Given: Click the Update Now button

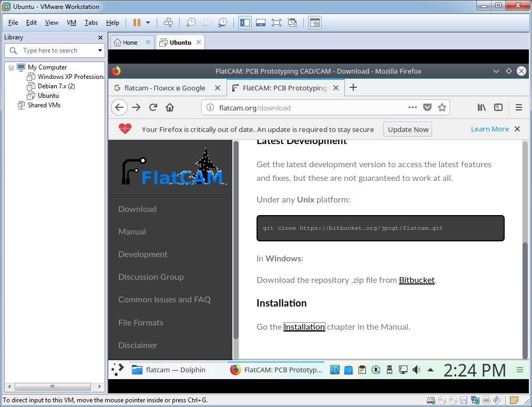Looking at the screenshot, I should pyautogui.click(x=407, y=129).
